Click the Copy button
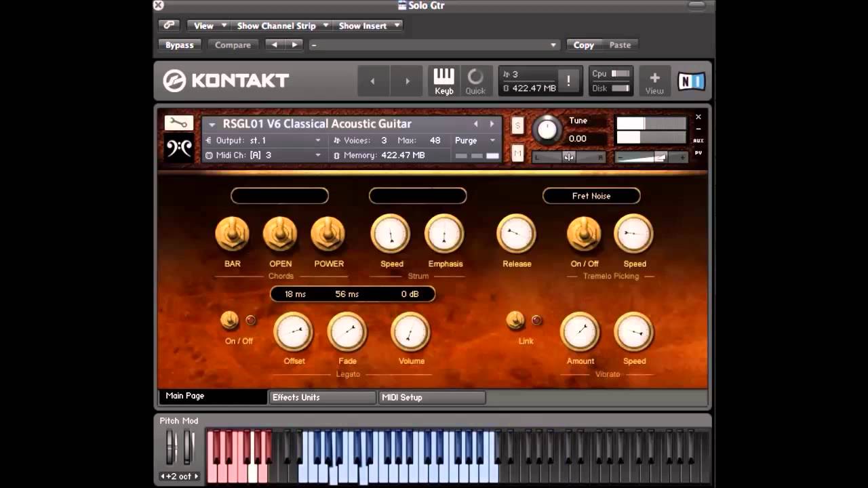868x488 pixels. [x=584, y=45]
